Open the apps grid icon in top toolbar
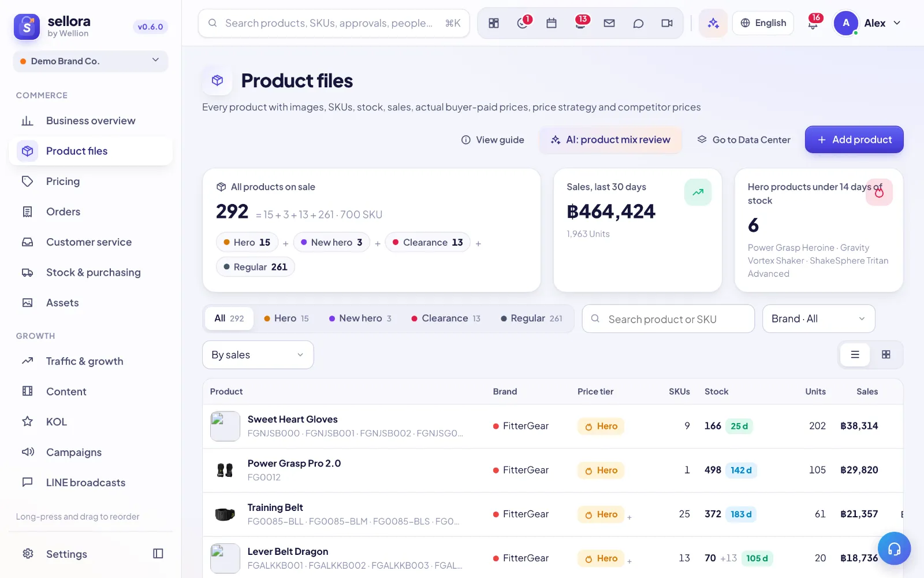This screenshot has height=578, width=924. (494, 23)
